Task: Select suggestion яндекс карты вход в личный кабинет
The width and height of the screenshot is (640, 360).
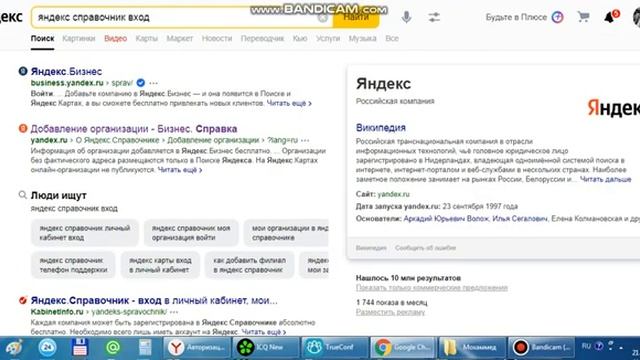Action: (160, 265)
